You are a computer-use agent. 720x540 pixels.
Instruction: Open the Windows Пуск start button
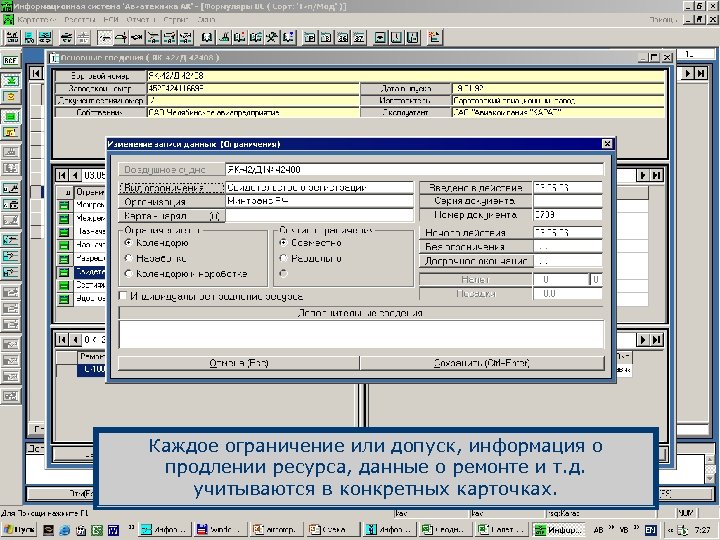(19, 530)
